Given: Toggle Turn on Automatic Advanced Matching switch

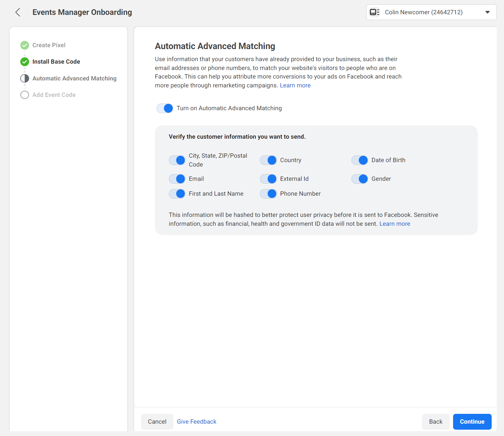Looking at the screenshot, I should pos(165,108).
